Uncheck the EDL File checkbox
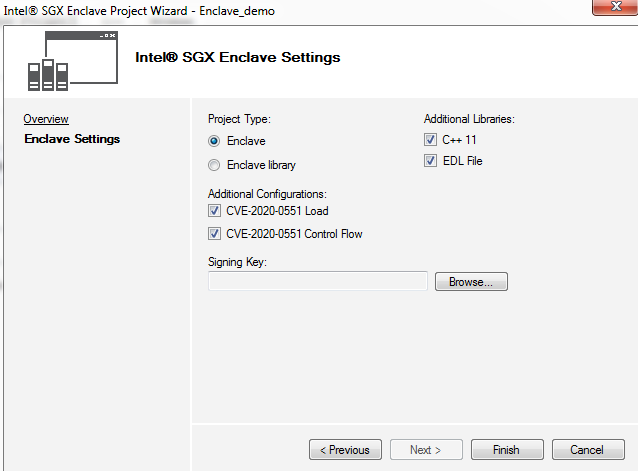638x471 pixels. point(430,161)
